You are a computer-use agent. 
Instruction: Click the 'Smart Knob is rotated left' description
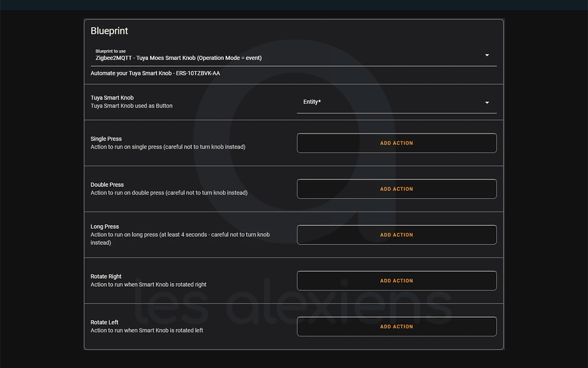147,330
